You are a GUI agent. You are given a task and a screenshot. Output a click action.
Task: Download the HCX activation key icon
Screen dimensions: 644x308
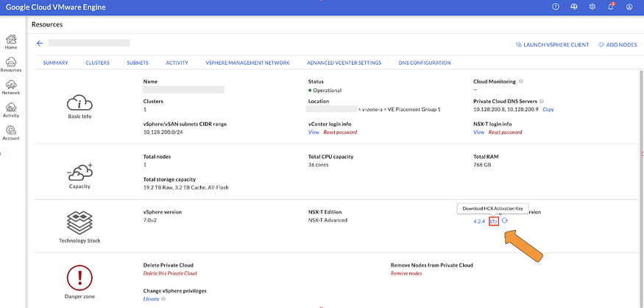494,221
